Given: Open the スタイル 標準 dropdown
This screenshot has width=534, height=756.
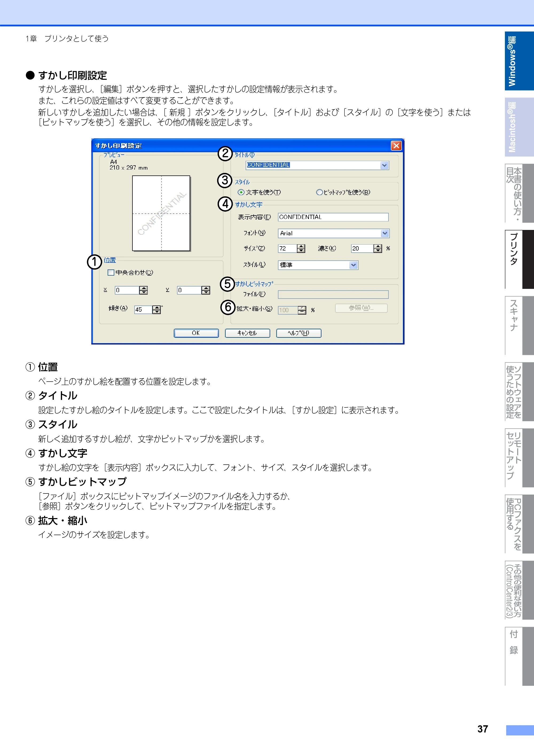Looking at the screenshot, I should [353, 265].
